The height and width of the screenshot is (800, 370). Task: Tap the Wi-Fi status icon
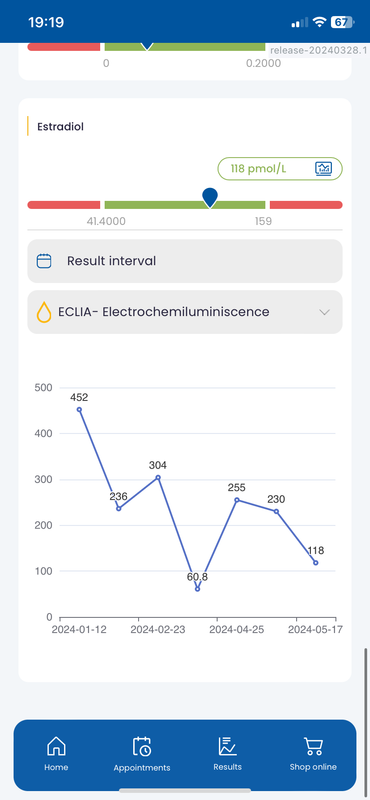pyautogui.click(x=320, y=22)
